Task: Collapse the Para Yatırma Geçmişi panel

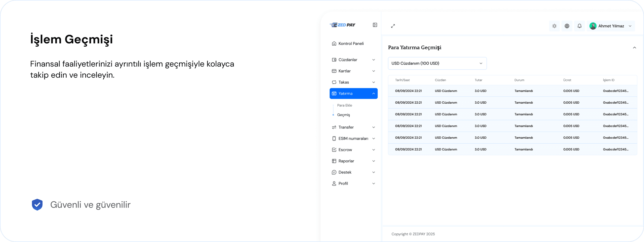Action: 634,48
